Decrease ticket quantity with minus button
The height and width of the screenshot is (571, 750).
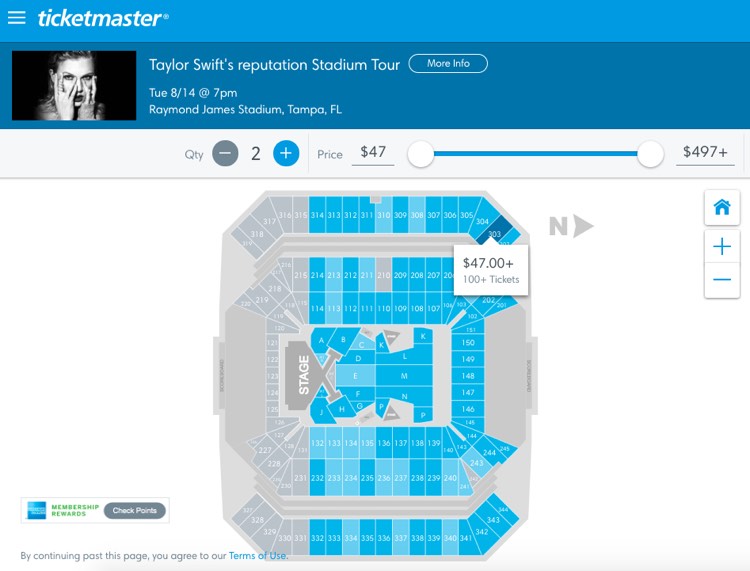225,154
